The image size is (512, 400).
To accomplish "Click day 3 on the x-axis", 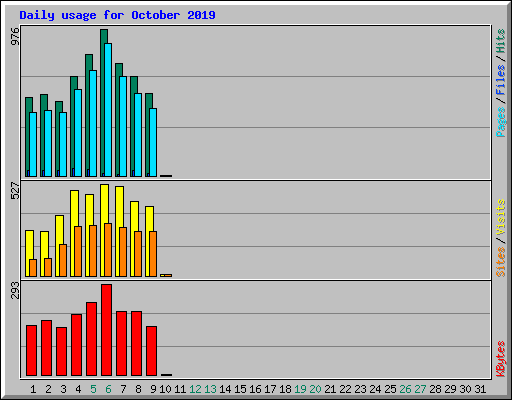I will 63,389.
